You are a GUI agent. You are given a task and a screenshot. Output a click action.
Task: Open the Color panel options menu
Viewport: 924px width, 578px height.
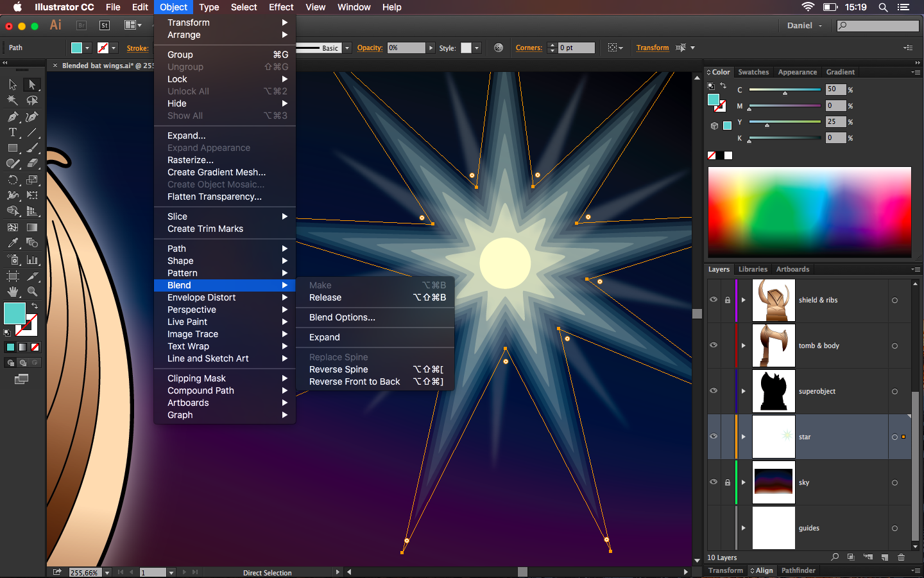click(x=916, y=72)
